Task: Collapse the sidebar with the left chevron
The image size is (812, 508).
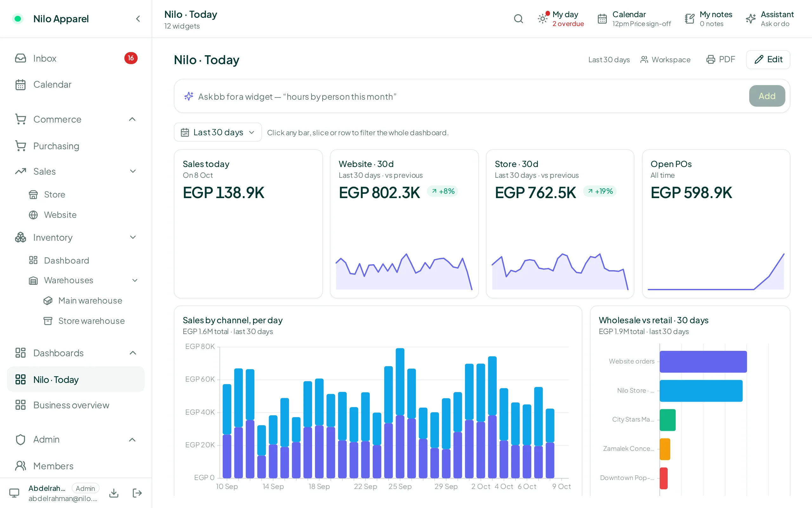Action: tap(138, 19)
